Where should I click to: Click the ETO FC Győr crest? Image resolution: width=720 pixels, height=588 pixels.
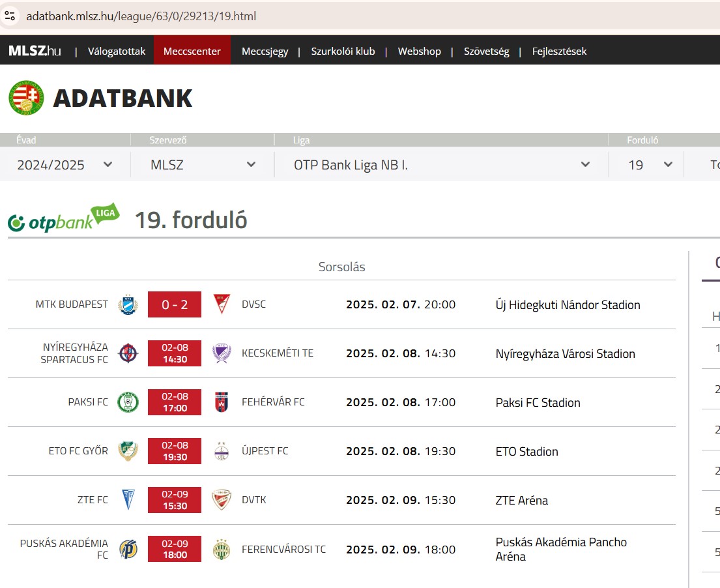pos(128,451)
